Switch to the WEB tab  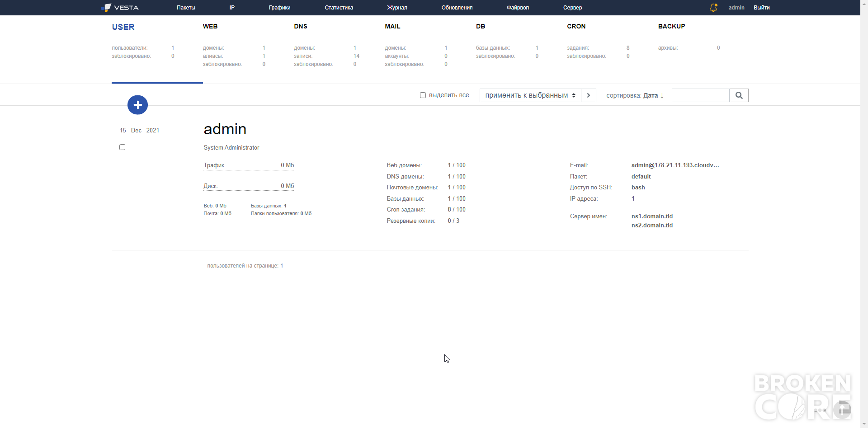[210, 26]
